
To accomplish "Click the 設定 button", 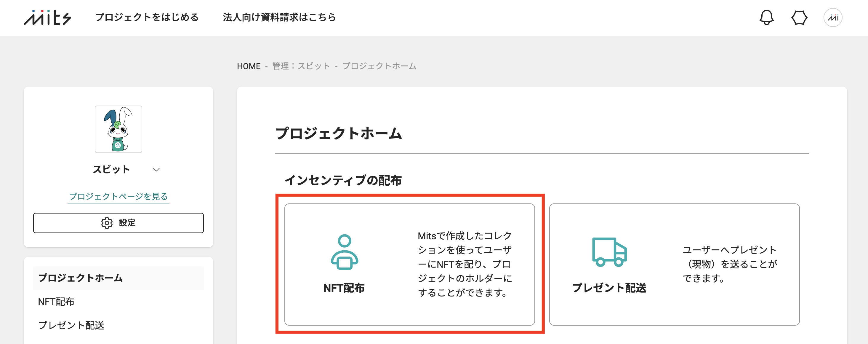I will pyautogui.click(x=118, y=223).
